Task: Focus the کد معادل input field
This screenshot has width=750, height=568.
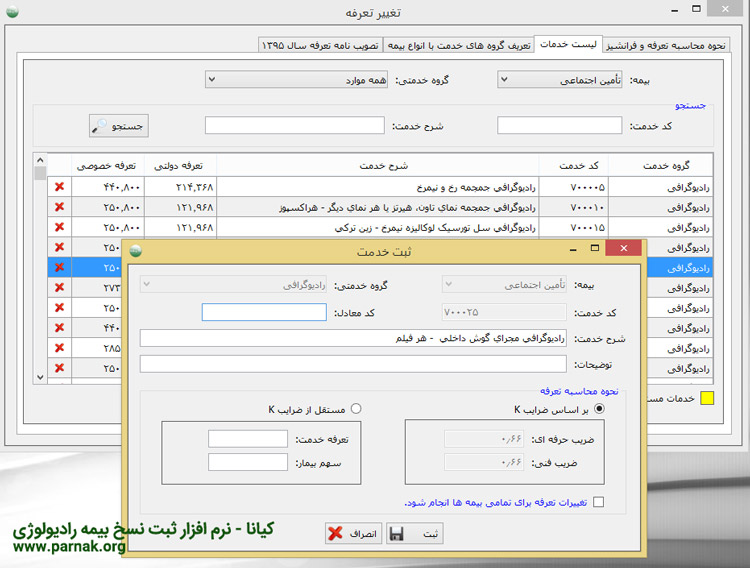Action: 264,312
